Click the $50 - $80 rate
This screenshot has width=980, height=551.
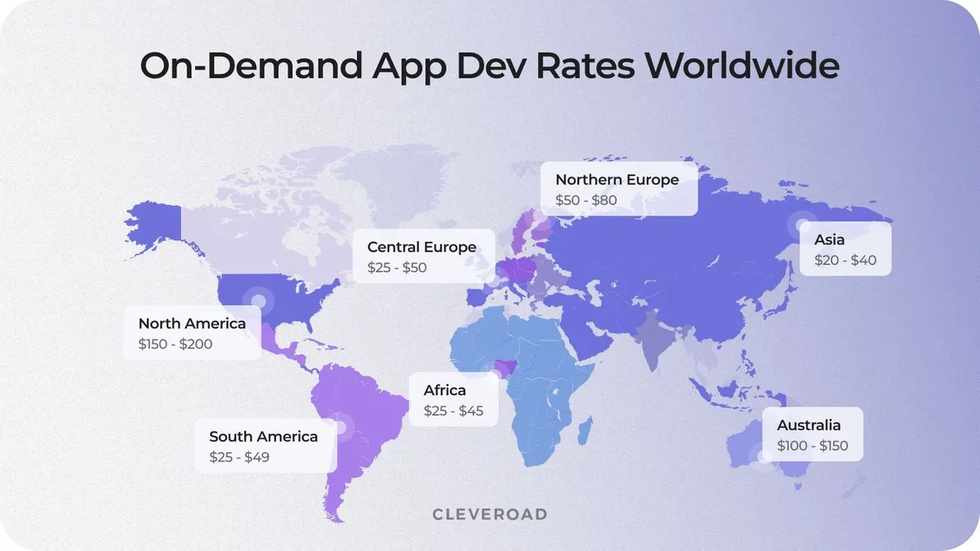(586, 200)
